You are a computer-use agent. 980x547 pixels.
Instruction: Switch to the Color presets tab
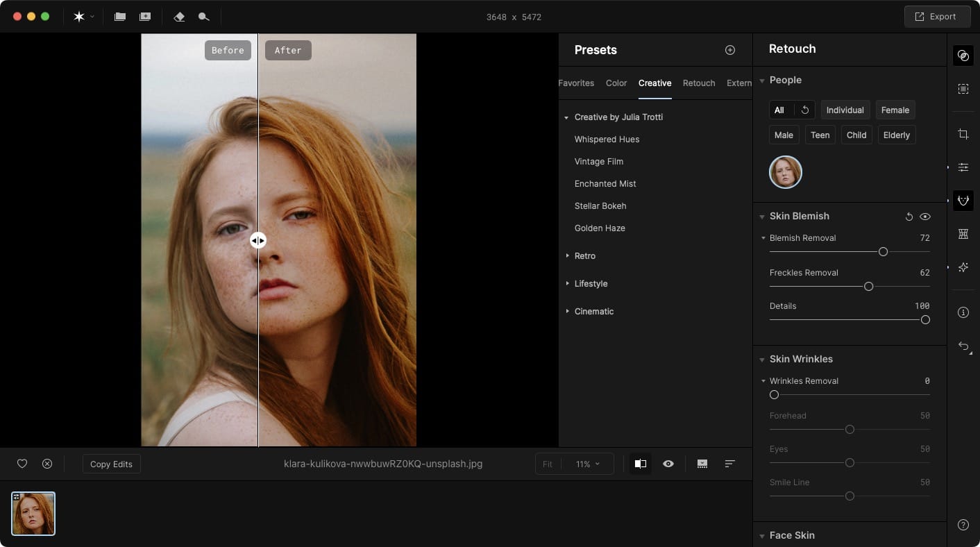[x=616, y=83]
